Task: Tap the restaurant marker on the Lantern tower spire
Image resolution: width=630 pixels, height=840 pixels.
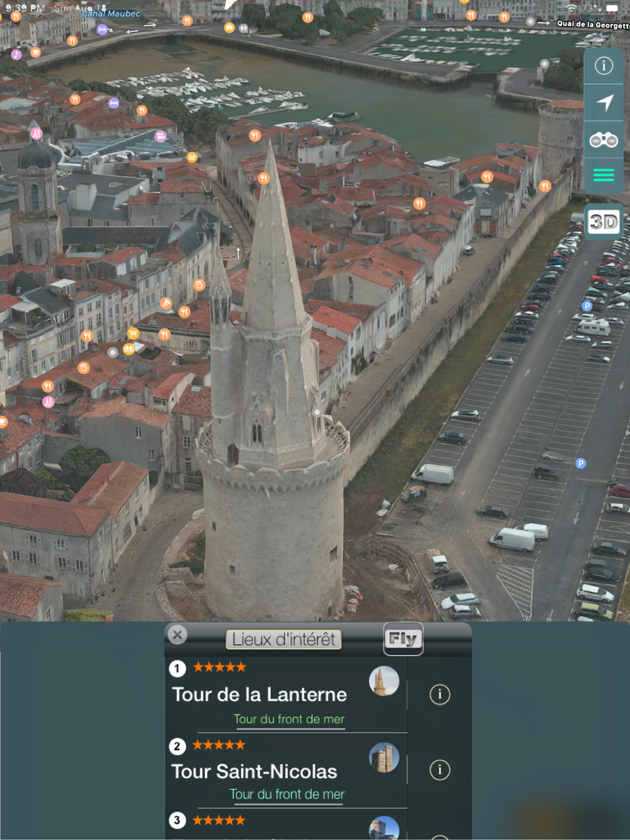Action: click(264, 178)
